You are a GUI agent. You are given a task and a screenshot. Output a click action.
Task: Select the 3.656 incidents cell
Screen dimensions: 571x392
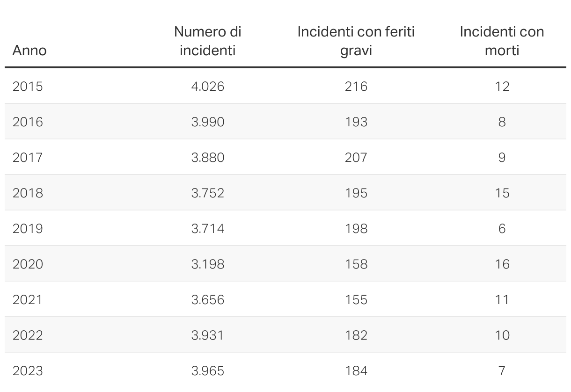(x=207, y=300)
